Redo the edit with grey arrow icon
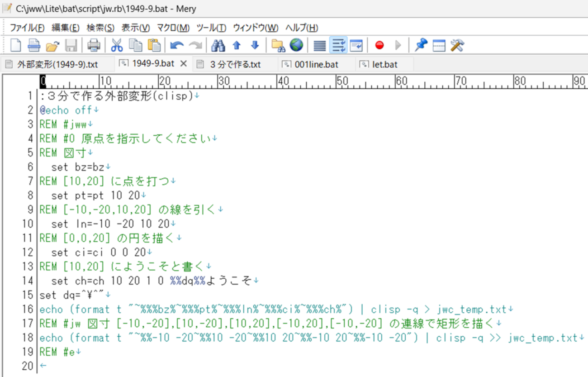The image size is (588, 377). [195, 45]
